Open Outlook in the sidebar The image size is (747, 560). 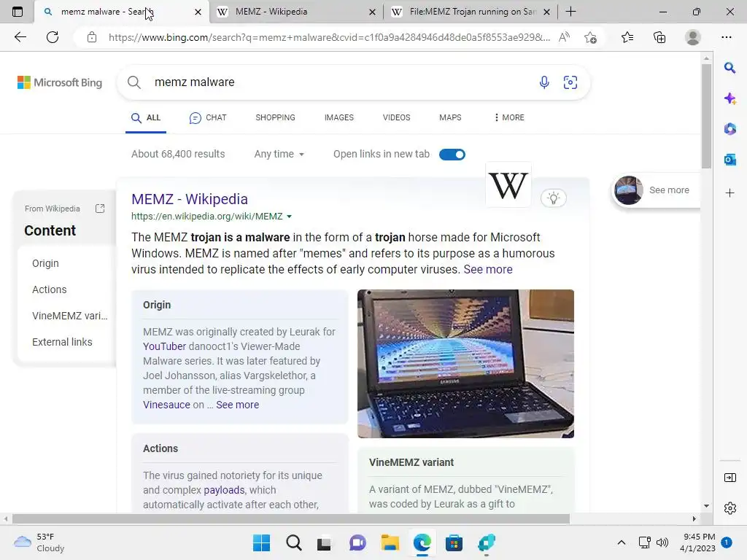pos(729,160)
